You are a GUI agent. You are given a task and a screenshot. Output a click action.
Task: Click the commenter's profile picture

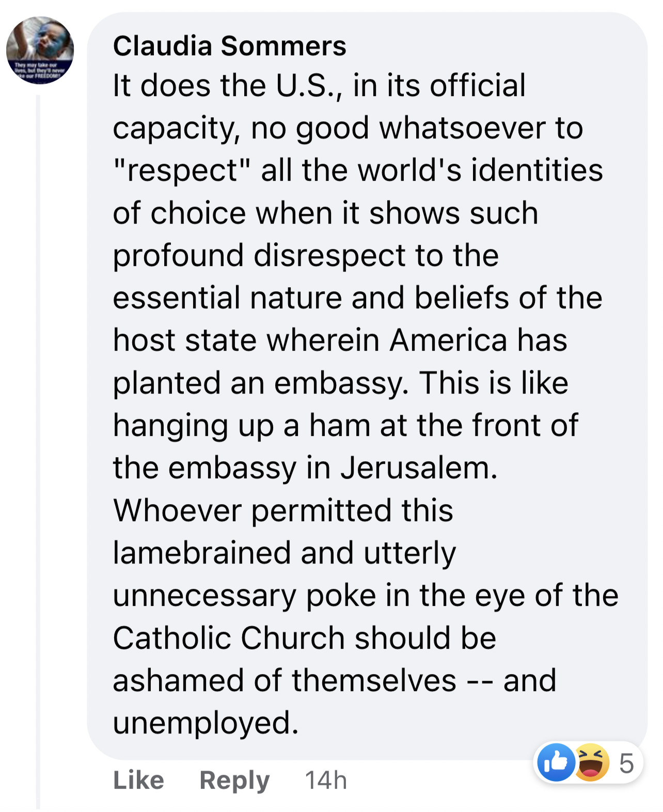[40, 50]
